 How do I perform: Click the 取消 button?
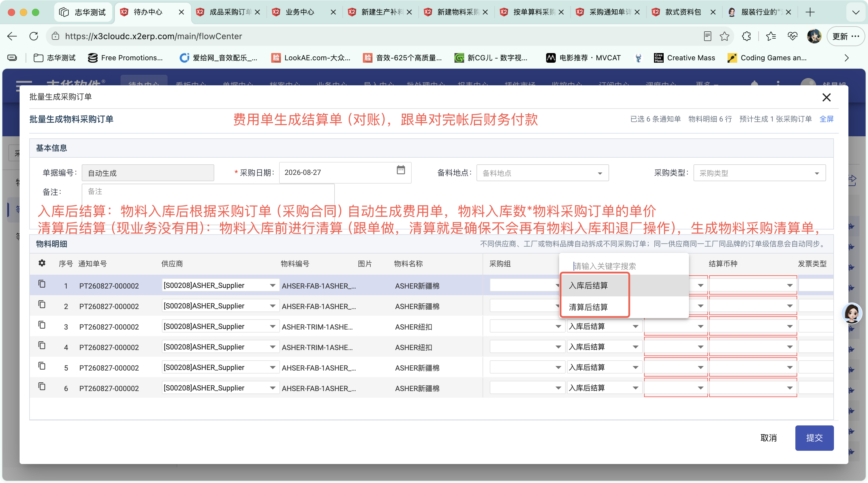769,438
